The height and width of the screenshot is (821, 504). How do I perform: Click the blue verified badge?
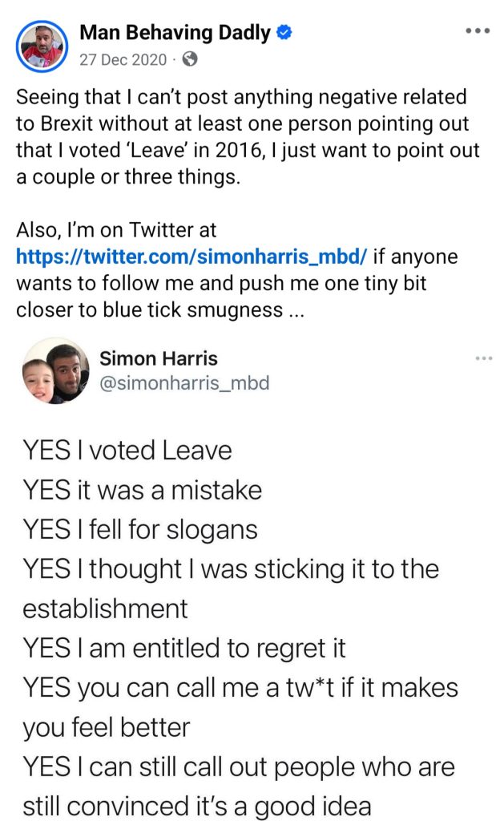click(x=284, y=33)
